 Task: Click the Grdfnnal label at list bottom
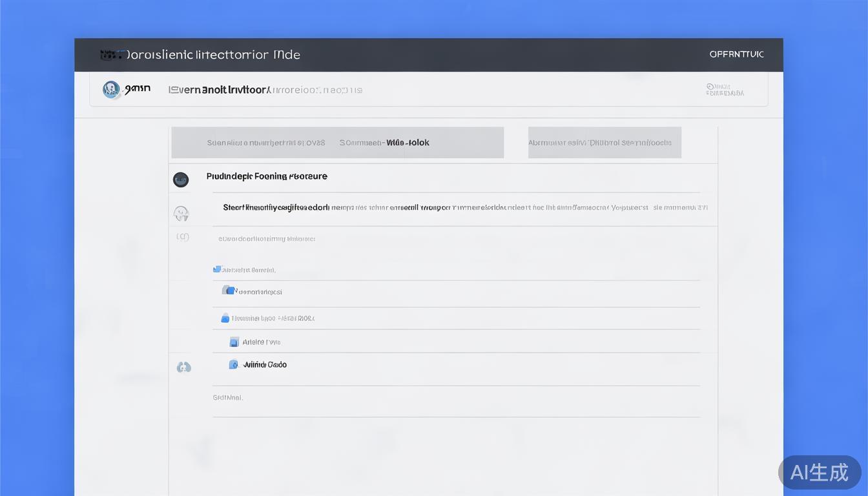[x=227, y=398]
